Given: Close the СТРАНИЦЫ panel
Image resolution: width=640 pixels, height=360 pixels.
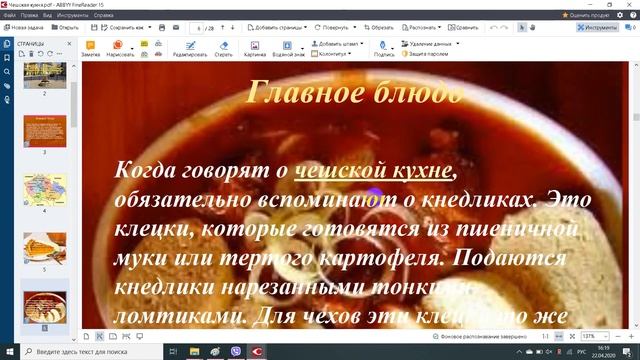Looking at the screenshot, I should point(69,43).
